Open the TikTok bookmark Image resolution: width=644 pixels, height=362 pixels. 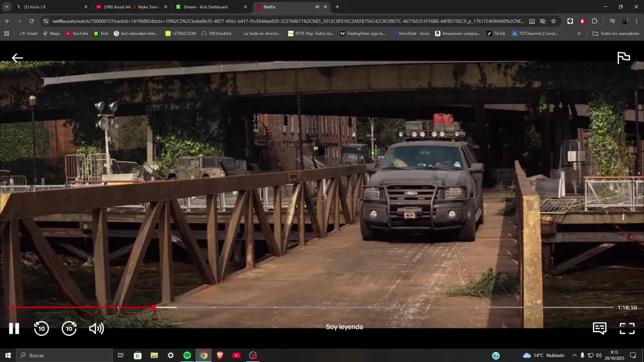pyautogui.click(x=496, y=33)
